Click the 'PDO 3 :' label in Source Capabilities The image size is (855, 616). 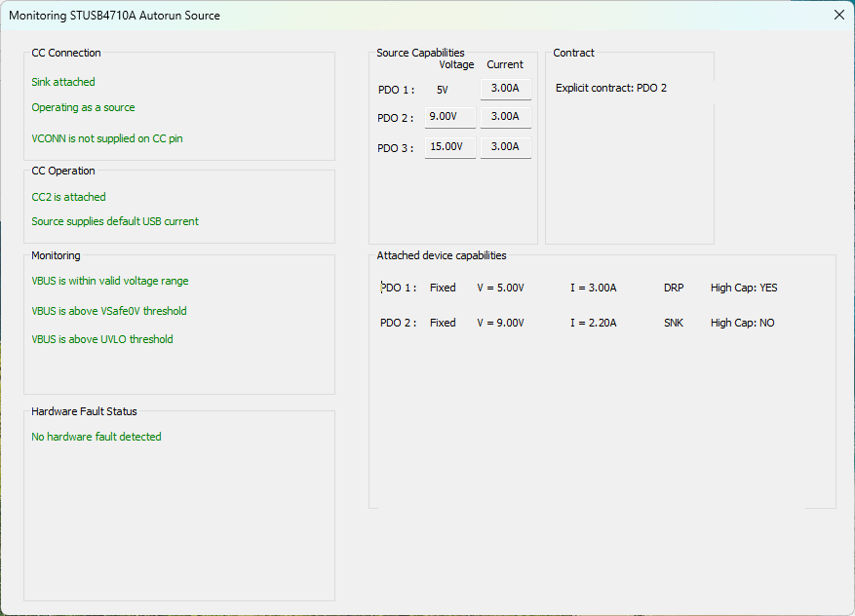pos(396,148)
